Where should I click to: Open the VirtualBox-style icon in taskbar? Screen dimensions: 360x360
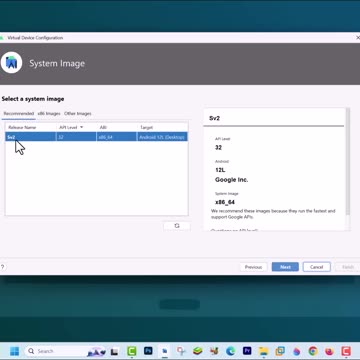coord(280,351)
